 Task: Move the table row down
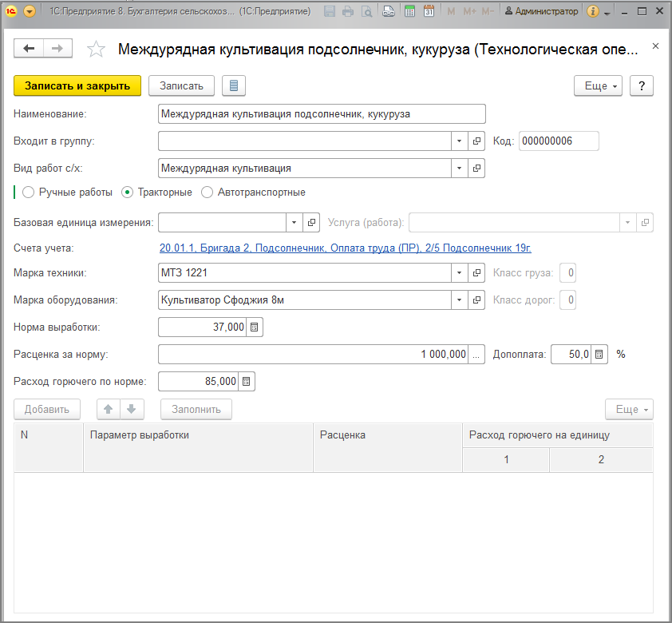pos(132,410)
